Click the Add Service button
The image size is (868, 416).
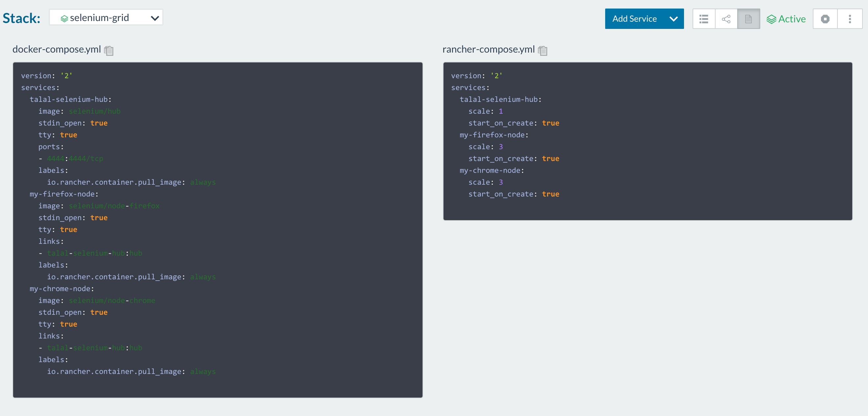point(634,19)
